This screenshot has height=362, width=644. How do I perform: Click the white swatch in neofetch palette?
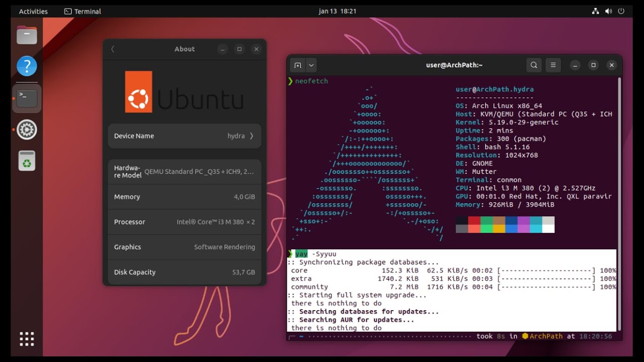coord(548,229)
